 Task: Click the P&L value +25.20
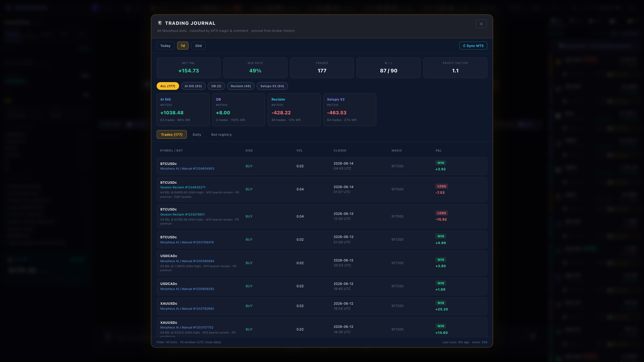coord(442,309)
